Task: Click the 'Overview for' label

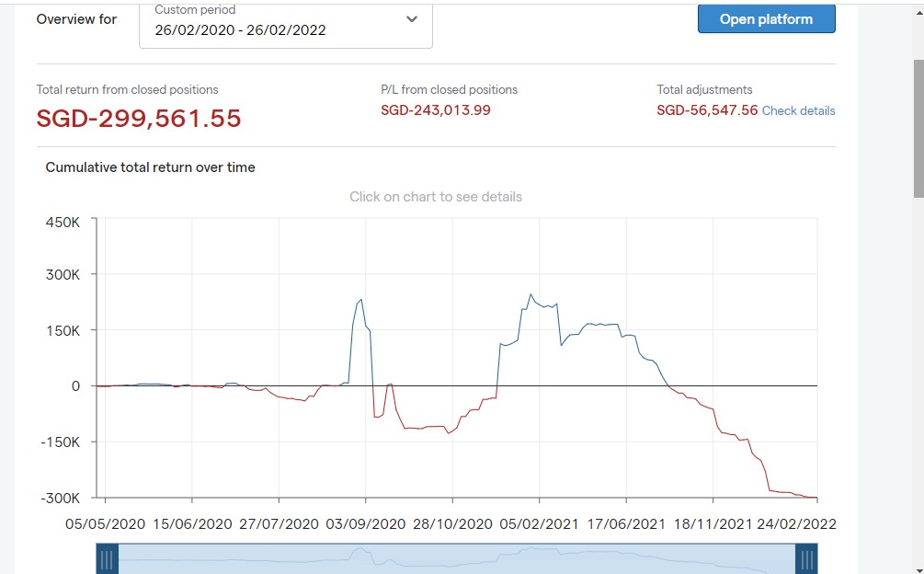Action: pos(76,19)
